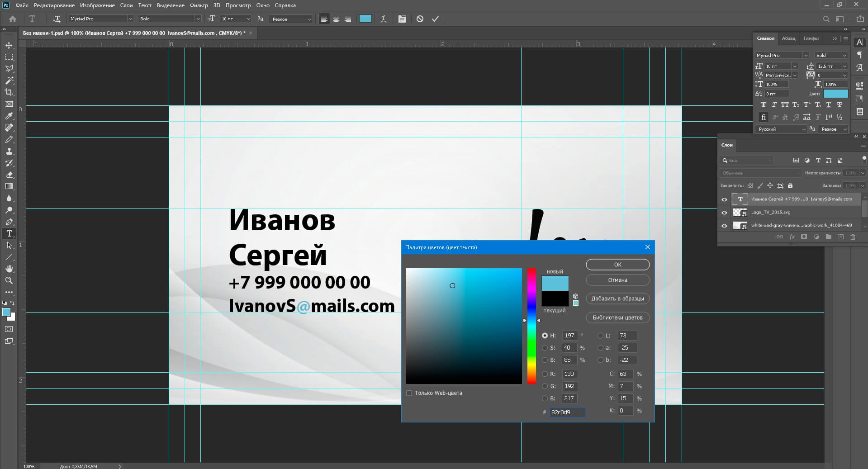Image resolution: width=868 pixels, height=469 pixels.
Task: Click the delete layer trash icon
Action: point(853,237)
